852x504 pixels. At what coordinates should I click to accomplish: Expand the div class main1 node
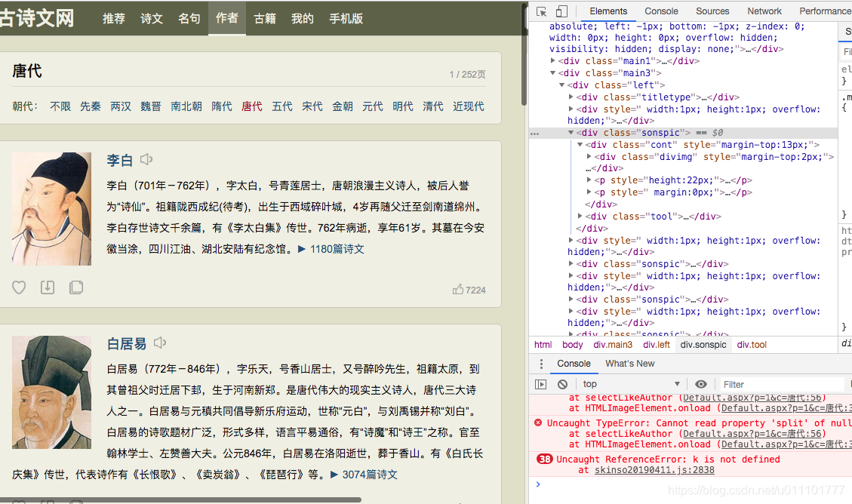[552, 61]
